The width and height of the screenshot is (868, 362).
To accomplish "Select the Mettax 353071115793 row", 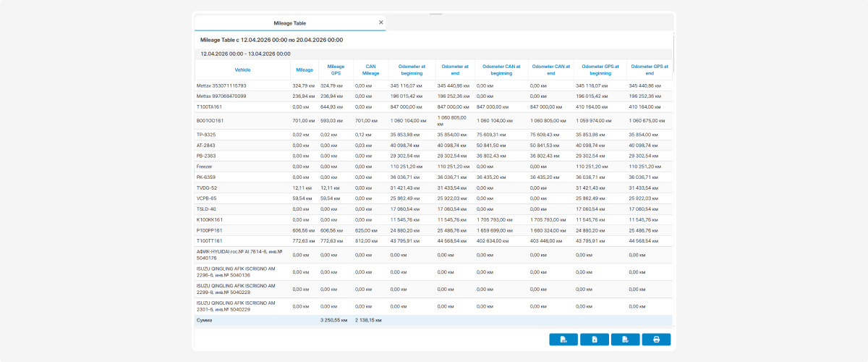I will 433,85.
